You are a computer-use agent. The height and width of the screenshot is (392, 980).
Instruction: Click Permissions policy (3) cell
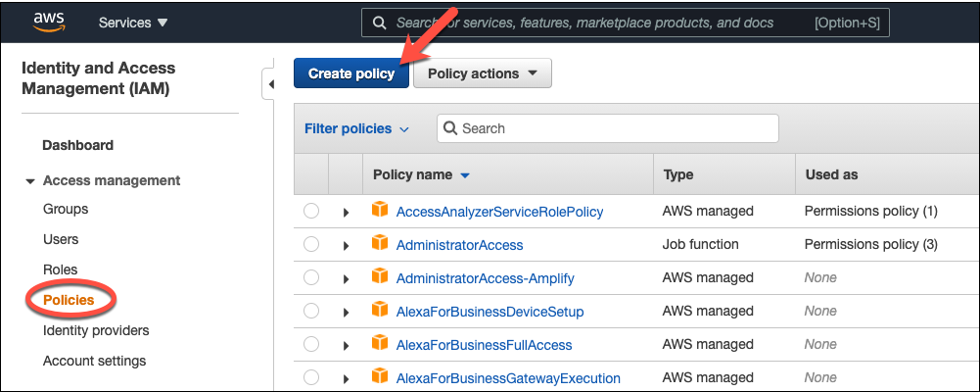pos(871,244)
